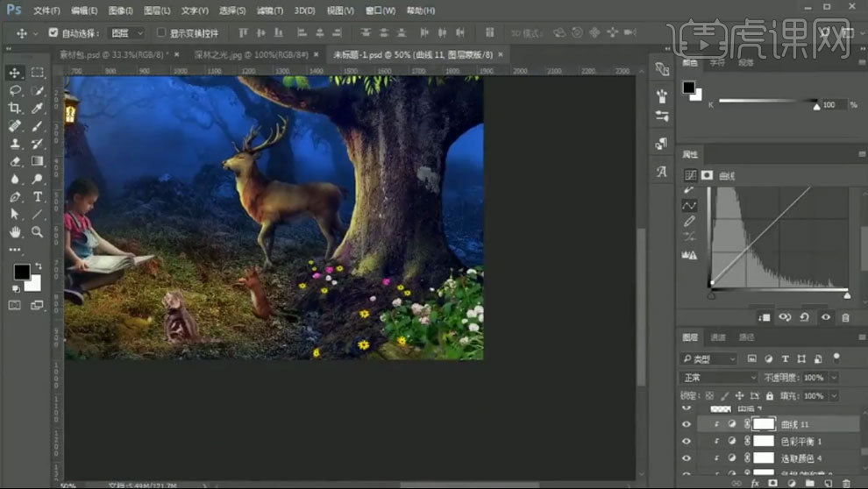Change the screen mode
The height and width of the screenshot is (489, 868).
(x=37, y=305)
